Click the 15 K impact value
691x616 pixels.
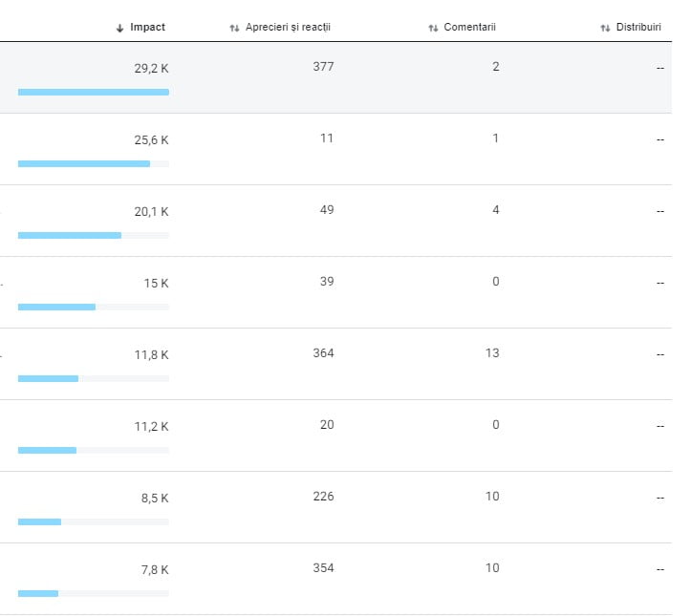point(156,284)
